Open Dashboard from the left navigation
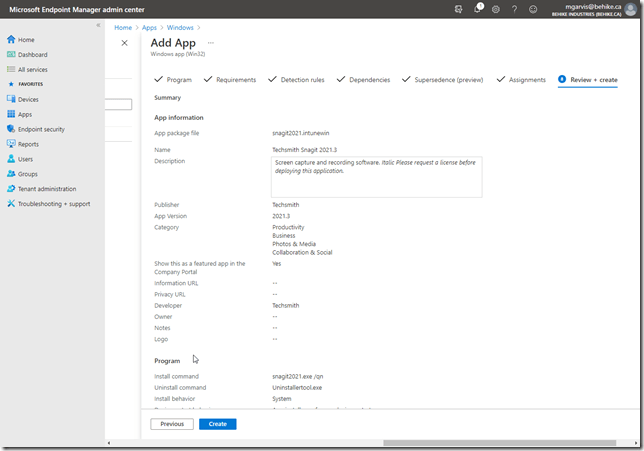644x451 pixels. (10, 55)
